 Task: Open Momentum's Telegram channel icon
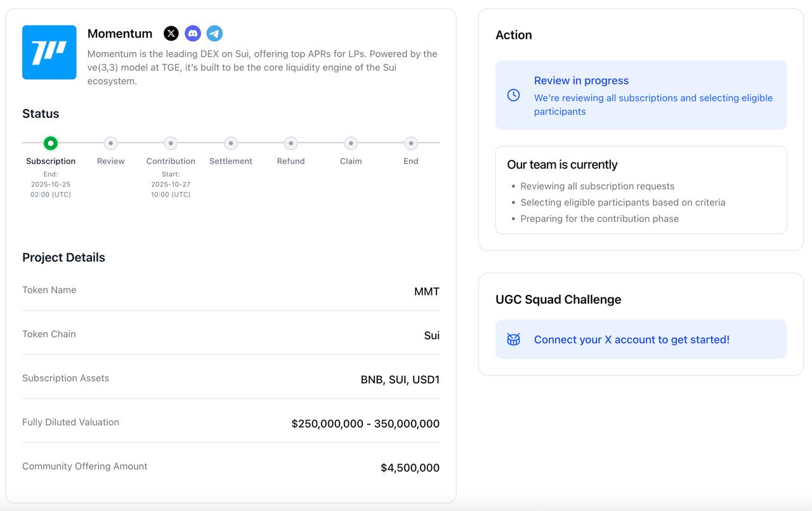coord(214,34)
